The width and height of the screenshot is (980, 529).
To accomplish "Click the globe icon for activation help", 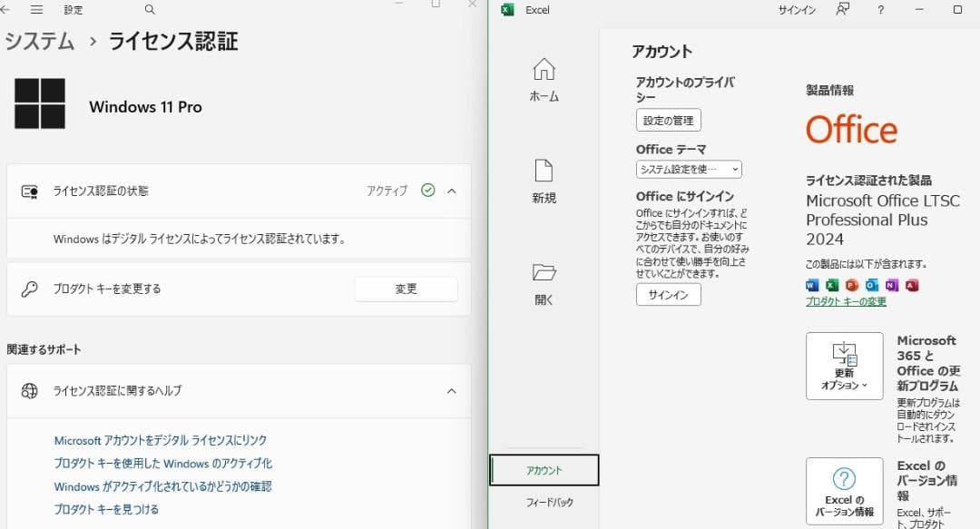I will coord(29,391).
